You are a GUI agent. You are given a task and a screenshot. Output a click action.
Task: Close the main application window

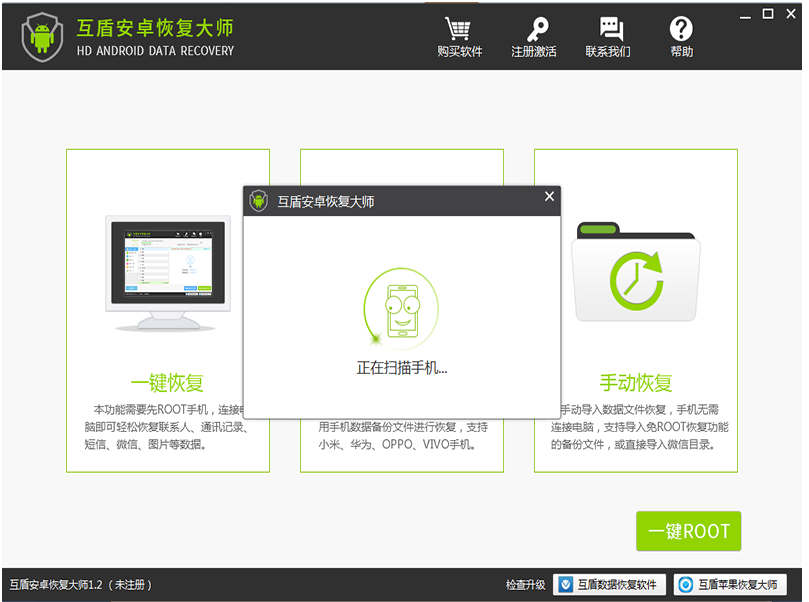click(x=790, y=14)
